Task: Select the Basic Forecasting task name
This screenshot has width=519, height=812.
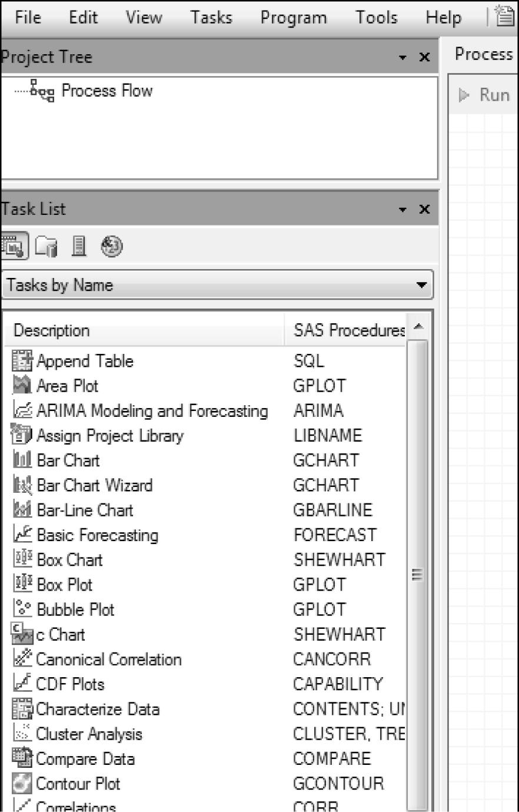Action: (x=97, y=535)
